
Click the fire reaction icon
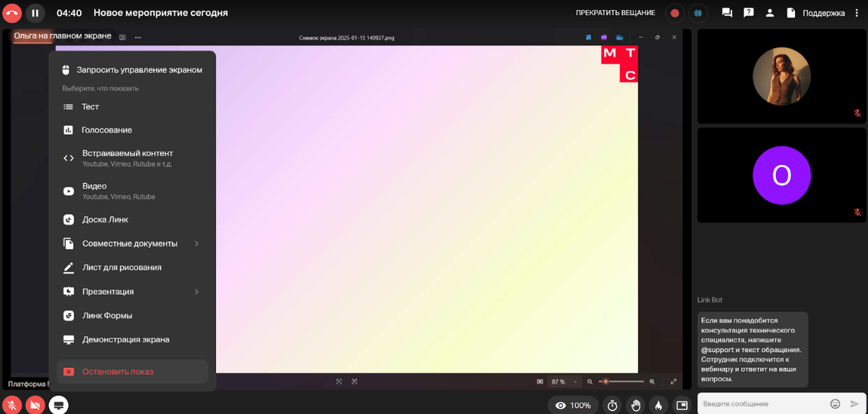658,405
